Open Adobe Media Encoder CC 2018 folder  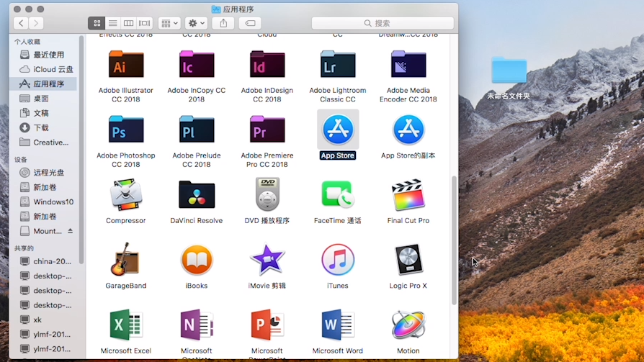pyautogui.click(x=408, y=65)
